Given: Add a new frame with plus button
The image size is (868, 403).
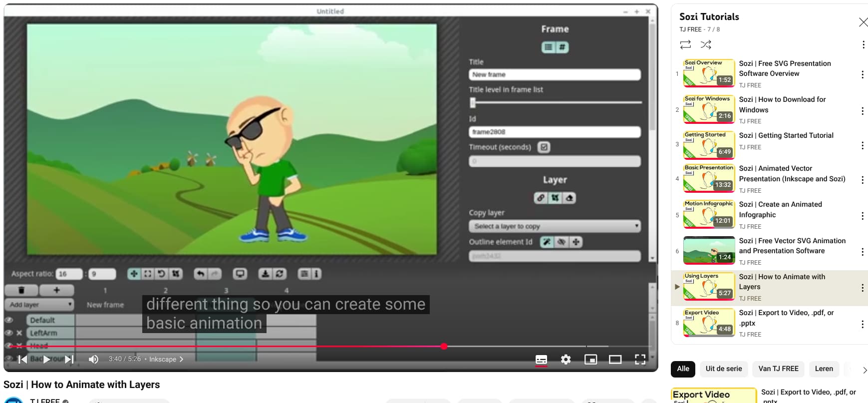Looking at the screenshot, I should (56, 290).
